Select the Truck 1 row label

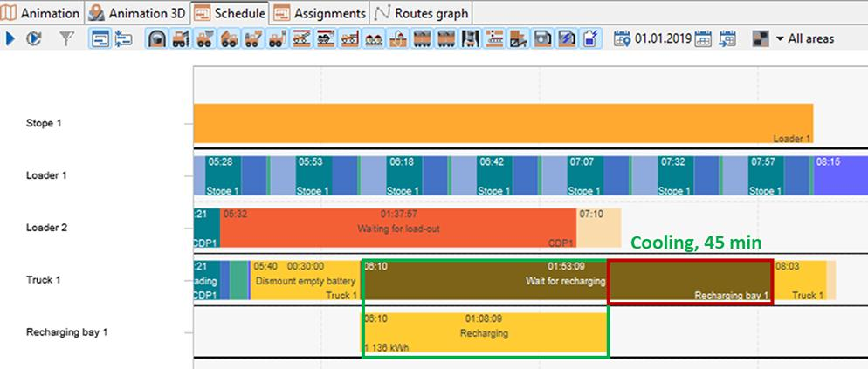point(43,280)
